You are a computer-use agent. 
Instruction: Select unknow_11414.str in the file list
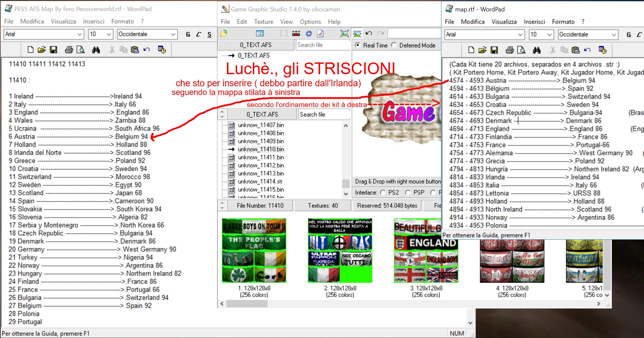[x=260, y=182]
